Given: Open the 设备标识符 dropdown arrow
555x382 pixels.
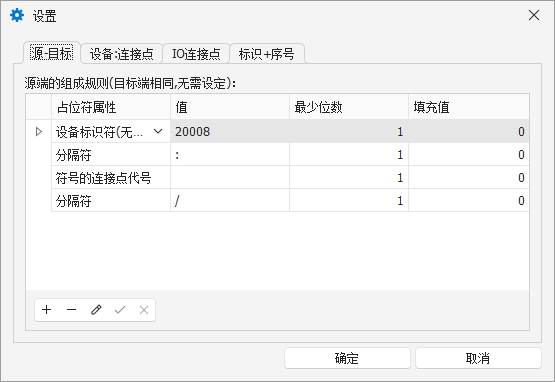Looking at the screenshot, I should 158,131.
